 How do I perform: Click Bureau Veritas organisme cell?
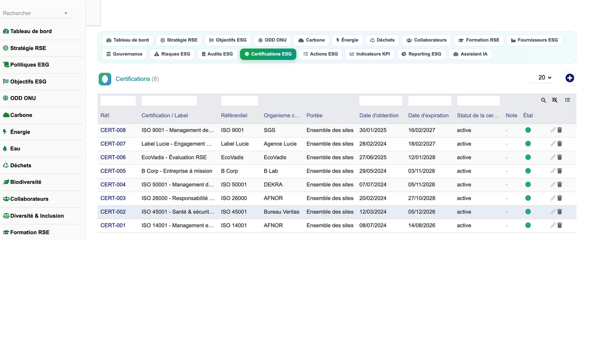click(x=281, y=212)
